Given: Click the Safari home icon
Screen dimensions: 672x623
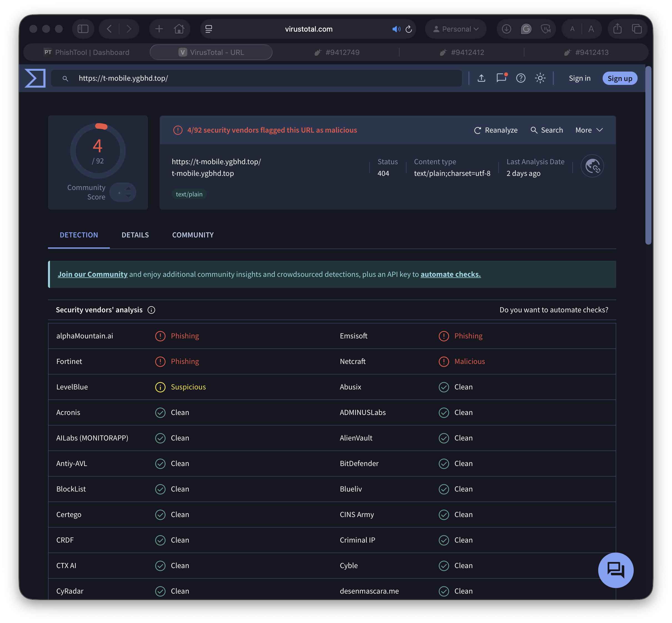Looking at the screenshot, I should 179,29.
